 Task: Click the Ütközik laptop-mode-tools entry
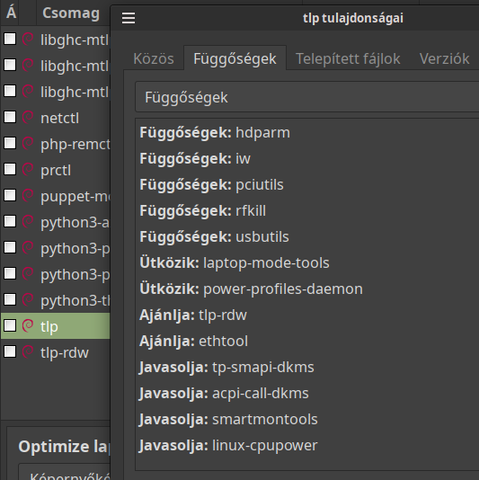click(x=234, y=263)
